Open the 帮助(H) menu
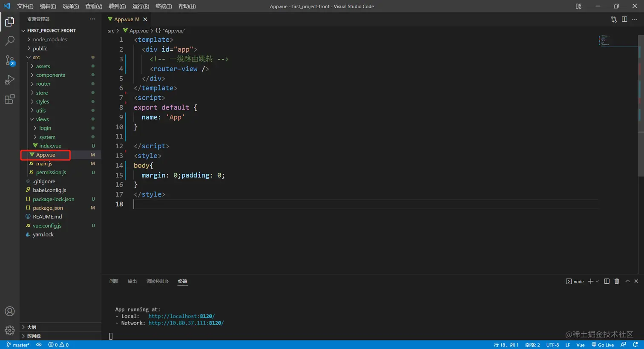644x349 pixels. pyautogui.click(x=187, y=6)
